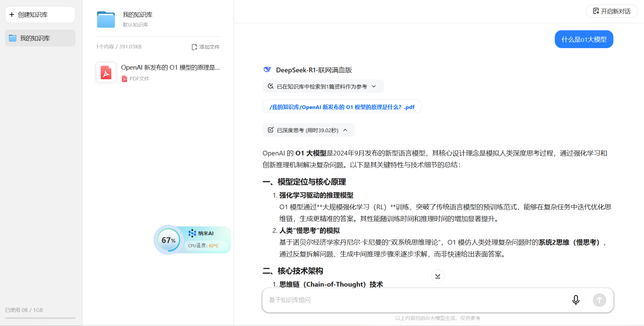The width and height of the screenshot is (644, 326).
Task: Click the 默认知识库 subtitle
Action: click(135, 25)
